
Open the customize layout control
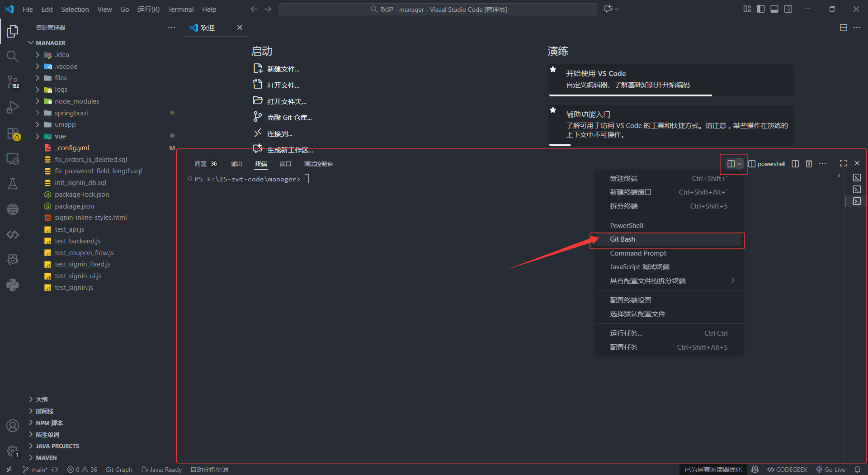tap(747, 9)
